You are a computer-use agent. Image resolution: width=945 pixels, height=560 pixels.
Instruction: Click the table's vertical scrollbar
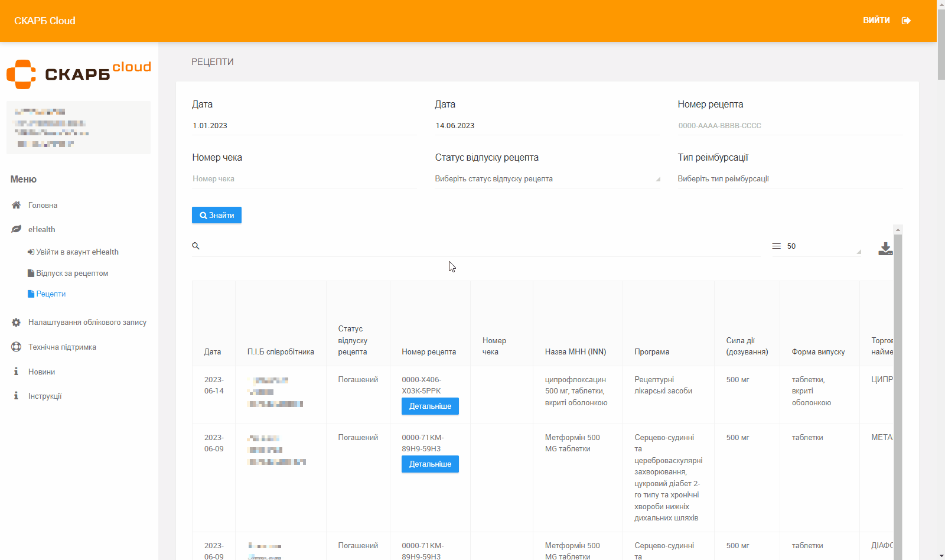coord(898,390)
